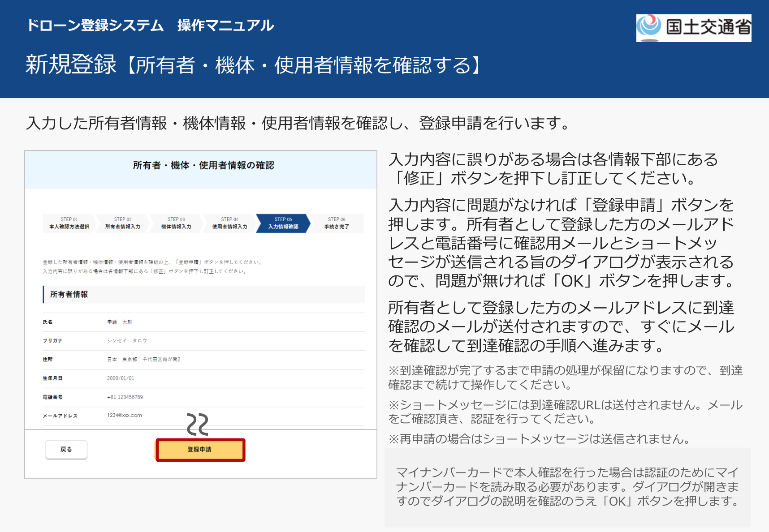The width and height of the screenshot is (769, 532).
Task: Click the 所有者情報 section header
Action: coord(204,294)
